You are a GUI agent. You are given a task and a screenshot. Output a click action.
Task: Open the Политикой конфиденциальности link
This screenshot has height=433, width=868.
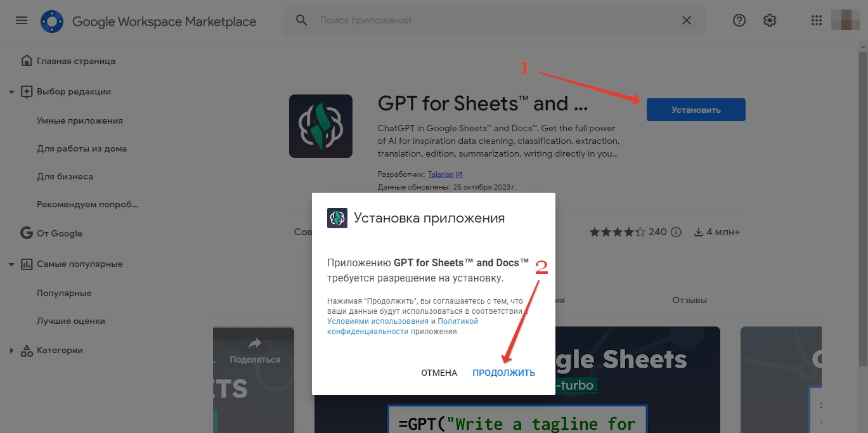[403, 326]
